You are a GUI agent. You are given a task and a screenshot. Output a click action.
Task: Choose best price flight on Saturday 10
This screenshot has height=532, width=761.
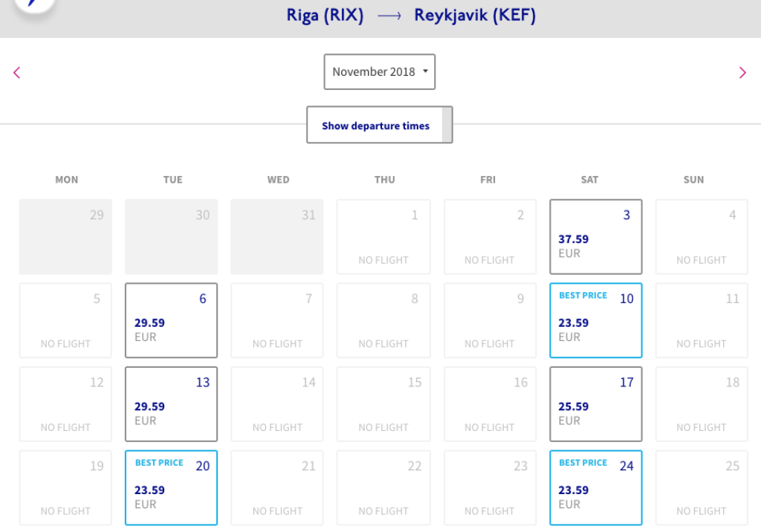click(x=595, y=320)
